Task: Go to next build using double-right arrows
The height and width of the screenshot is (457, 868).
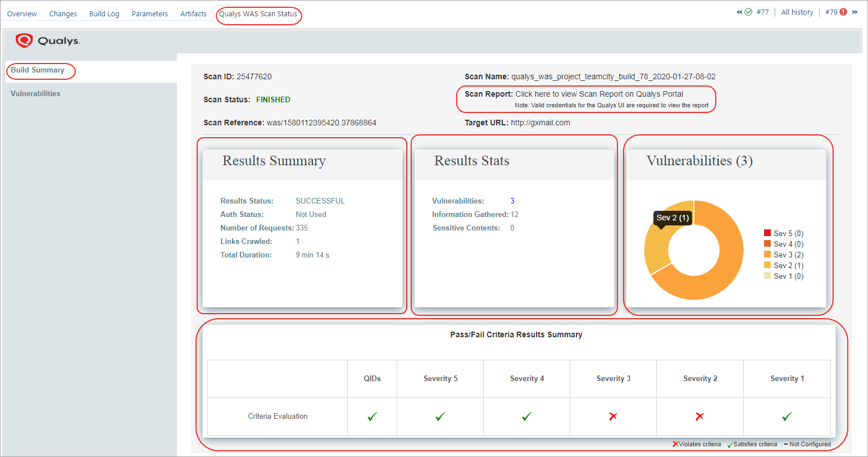Action: point(855,12)
